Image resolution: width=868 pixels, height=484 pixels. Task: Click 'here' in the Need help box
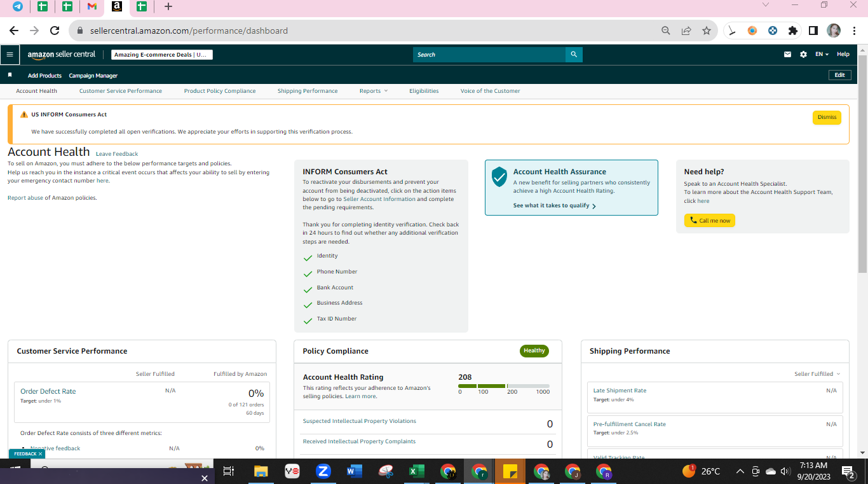pos(703,201)
